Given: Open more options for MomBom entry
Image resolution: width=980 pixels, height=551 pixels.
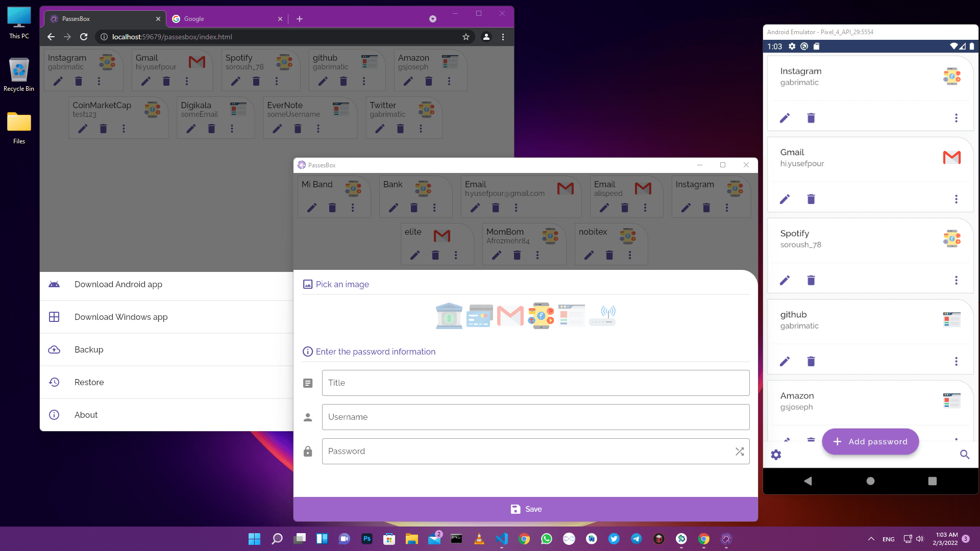Looking at the screenshot, I should pyautogui.click(x=537, y=255).
